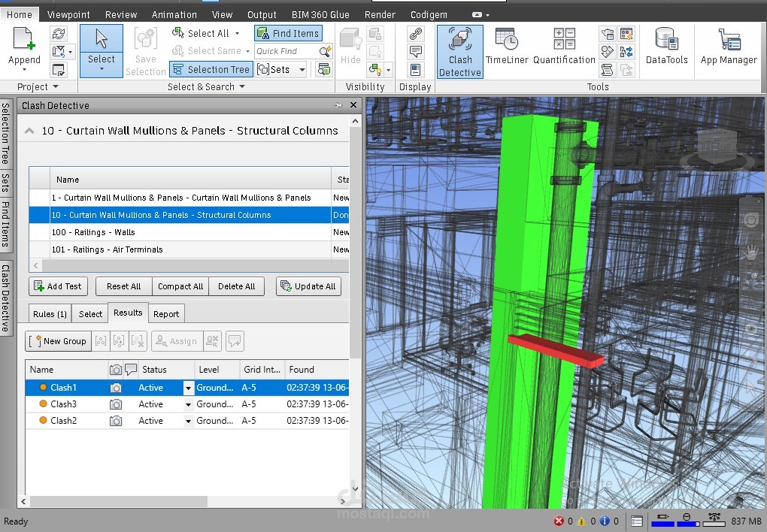
Task: Click the Quick Find input field
Action: [x=286, y=51]
